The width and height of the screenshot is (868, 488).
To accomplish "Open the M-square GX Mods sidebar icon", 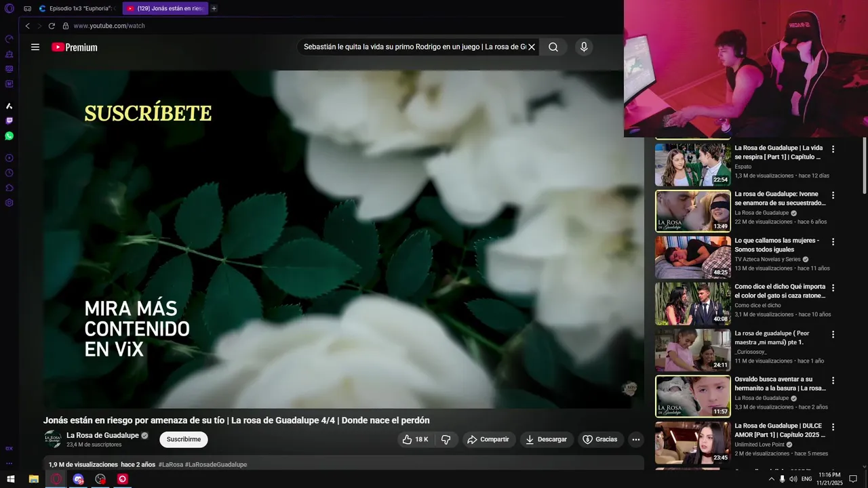I will [9, 83].
